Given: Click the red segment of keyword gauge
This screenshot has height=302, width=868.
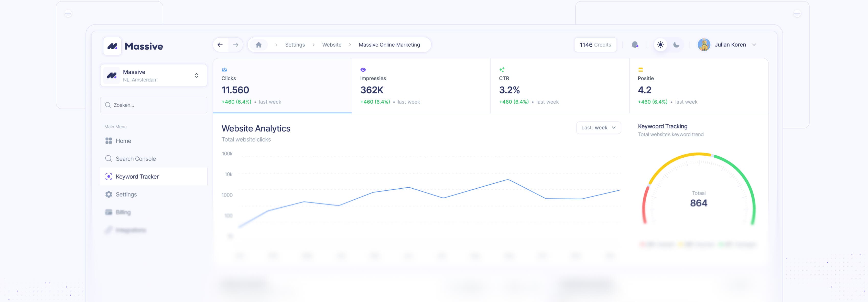Looking at the screenshot, I should 644,204.
